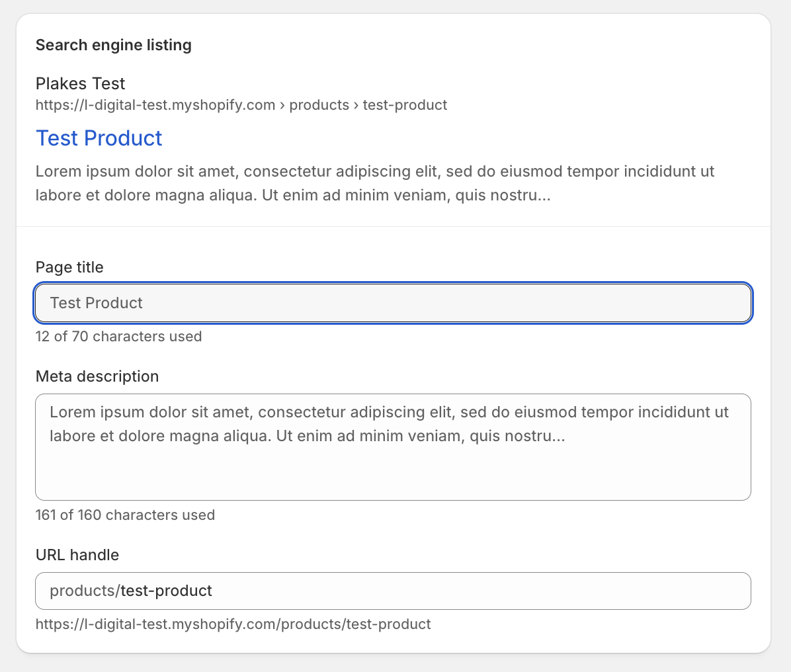
Task: Click the 'Test Product' text in Page title field
Action: (x=97, y=303)
